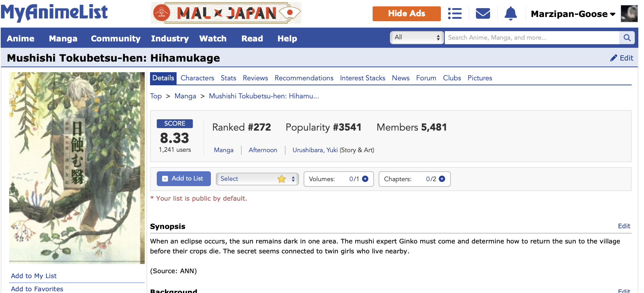Click the Add to List button
The height and width of the screenshot is (293, 644).
[x=184, y=179]
